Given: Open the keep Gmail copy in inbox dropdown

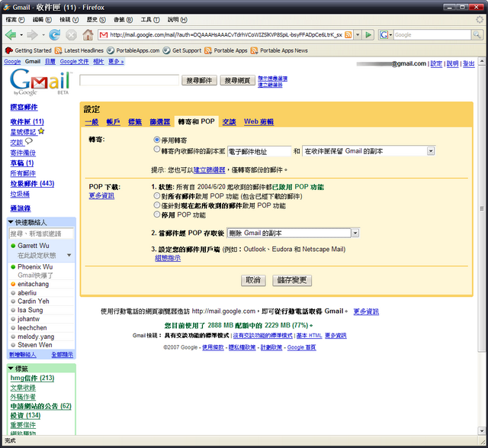Looking at the screenshot, I should pos(368,151).
